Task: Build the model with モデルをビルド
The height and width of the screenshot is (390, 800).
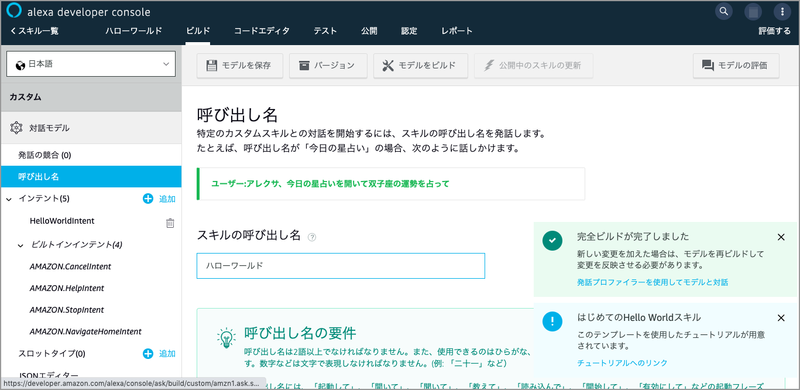Action: coord(420,65)
